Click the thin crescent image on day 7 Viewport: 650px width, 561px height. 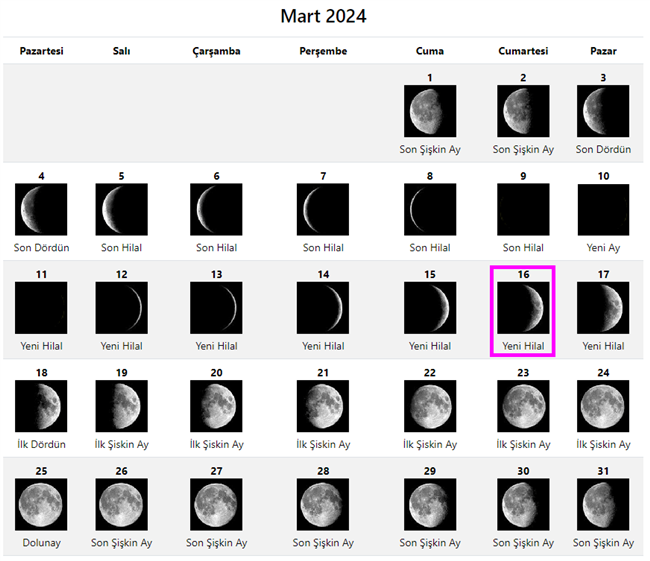(x=323, y=209)
